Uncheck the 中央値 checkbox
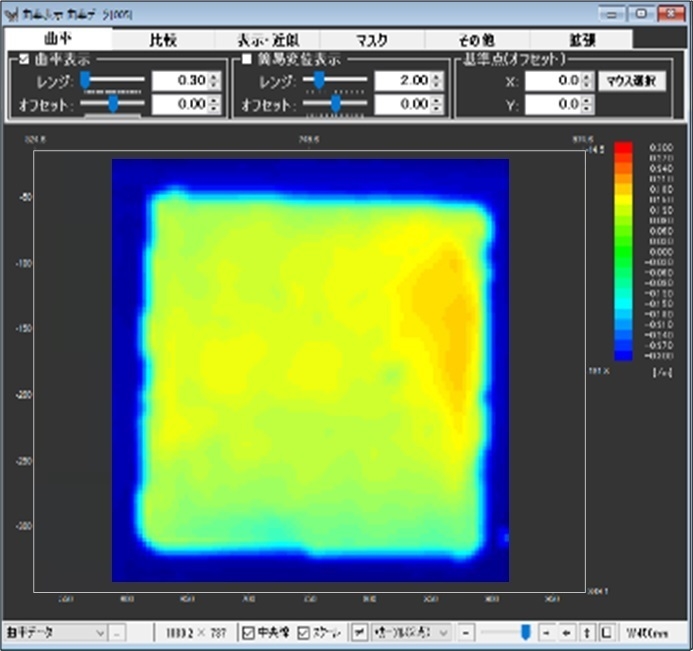The height and width of the screenshot is (651, 693). pos(249,632)
